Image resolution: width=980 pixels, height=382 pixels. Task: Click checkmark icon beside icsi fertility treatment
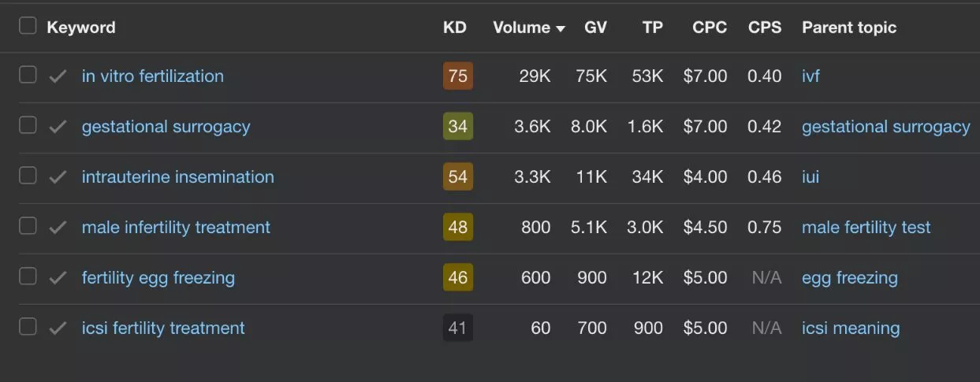(58, 328)
